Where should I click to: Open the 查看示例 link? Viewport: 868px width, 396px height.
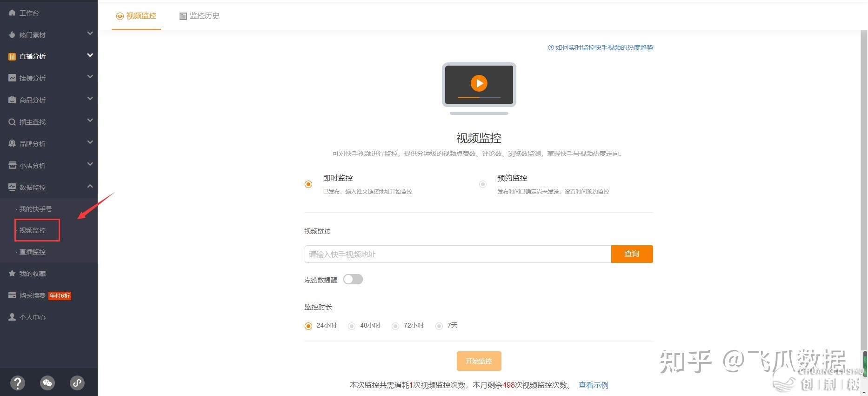point(594,385)
